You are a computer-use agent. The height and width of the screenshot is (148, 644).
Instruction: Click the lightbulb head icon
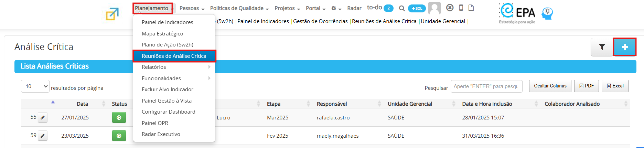547,13
